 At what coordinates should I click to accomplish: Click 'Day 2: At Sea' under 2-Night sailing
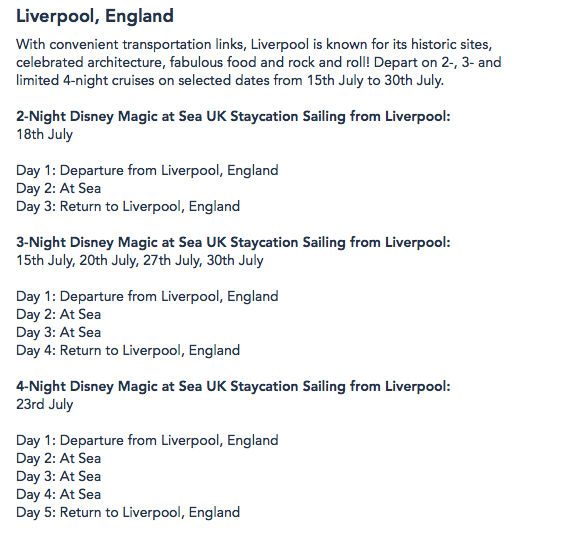pyautogui.click(x=59, y=189)
